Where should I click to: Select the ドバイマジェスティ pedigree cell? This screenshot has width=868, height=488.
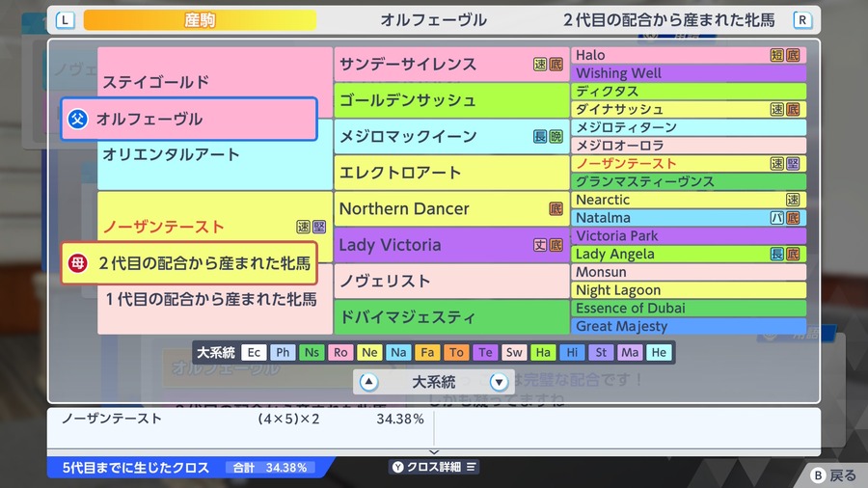pos(451,317)
